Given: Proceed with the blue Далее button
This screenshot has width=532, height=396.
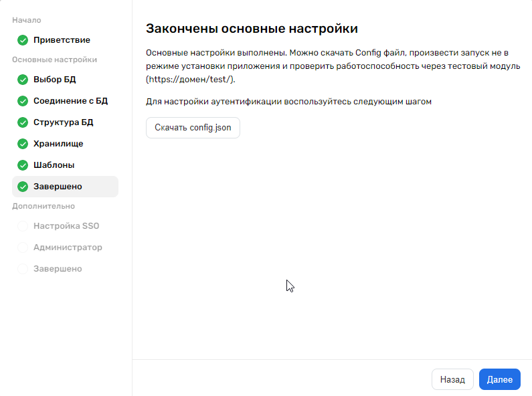Looking at the screenshot, I should pyautogui.click(x=500, y=379).
